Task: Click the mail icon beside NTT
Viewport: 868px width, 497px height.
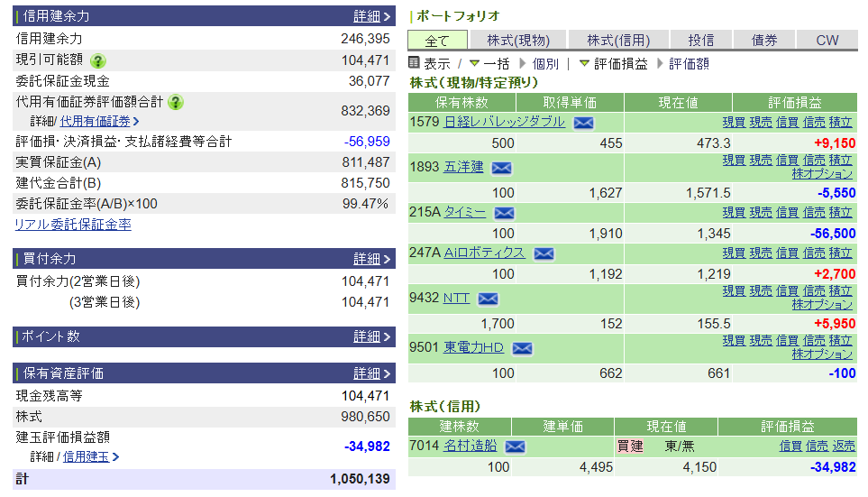Action: 488,299
